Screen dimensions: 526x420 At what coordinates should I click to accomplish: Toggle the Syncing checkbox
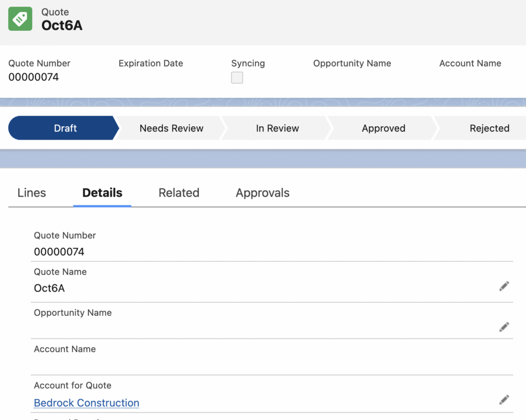237,78
